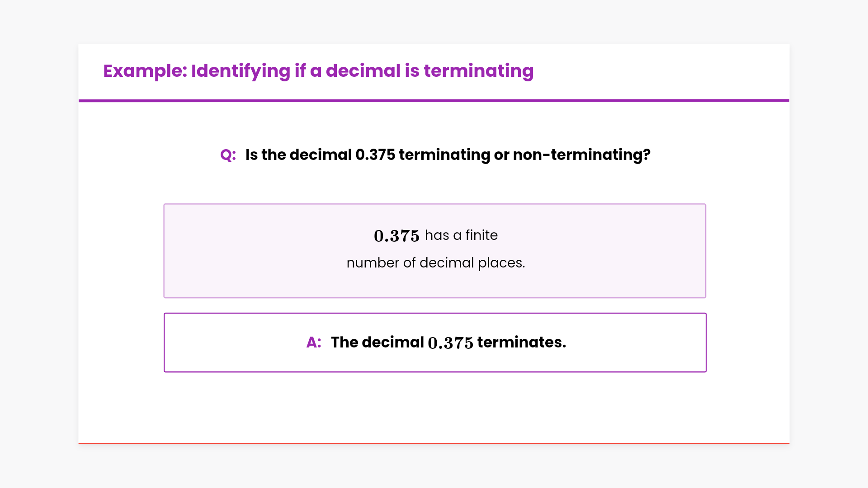This screenshot has height=488, width=868.
Task: Click the slide title about identifying terminating decimals
Action: click(x=318, y=71)
